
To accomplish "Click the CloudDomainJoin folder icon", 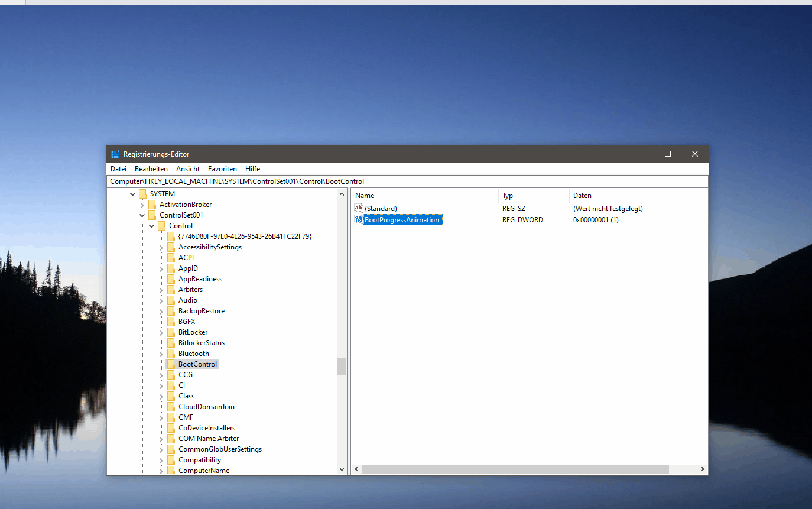I will [x=171, y=407].
